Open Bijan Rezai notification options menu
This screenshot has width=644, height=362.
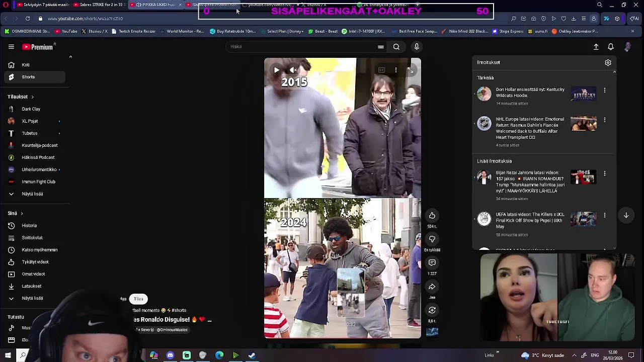pos(604,173)
